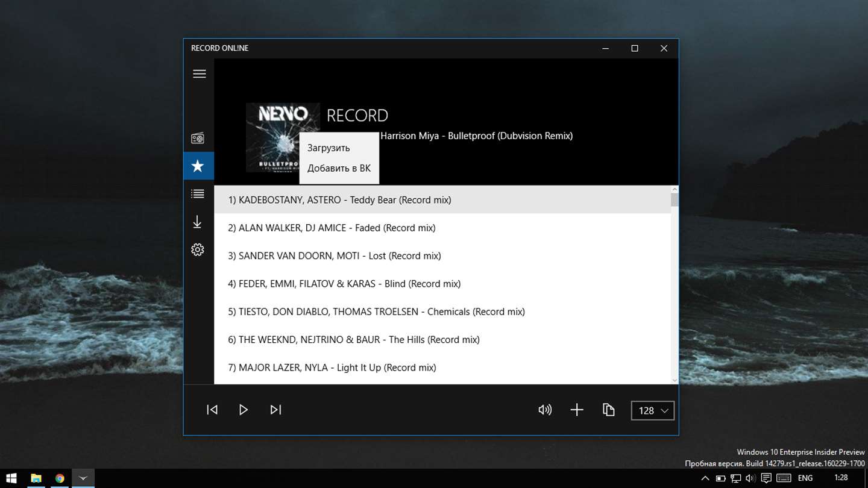Show hidden system tray icons
Viewport: 868px width, 488px height.
705,478
